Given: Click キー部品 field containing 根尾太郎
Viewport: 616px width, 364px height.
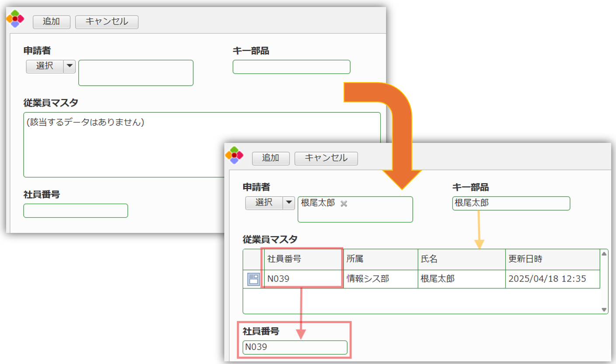Looking at the screenshot, I should (511, 203).
